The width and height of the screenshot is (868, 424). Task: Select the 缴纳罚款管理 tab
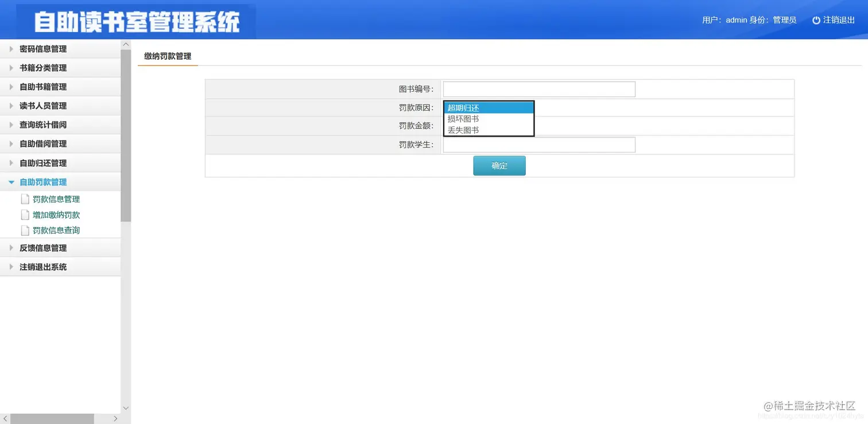click(x=168, y=56)
